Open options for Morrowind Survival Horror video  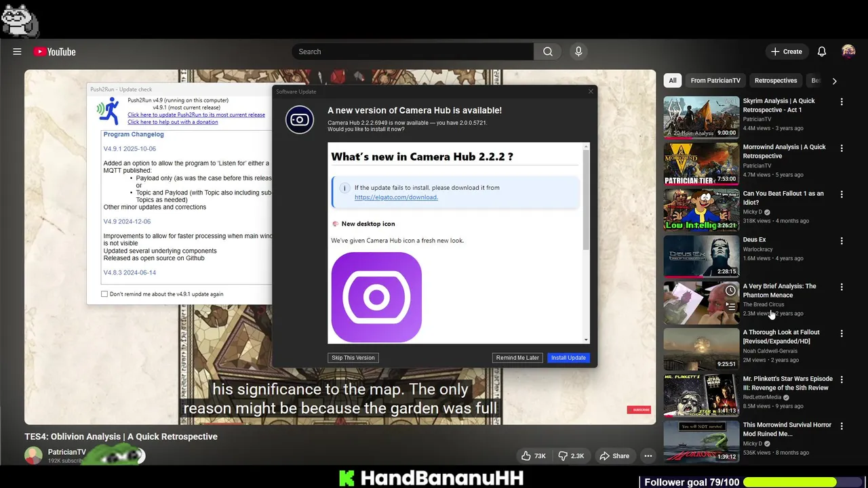click(842, 426)
